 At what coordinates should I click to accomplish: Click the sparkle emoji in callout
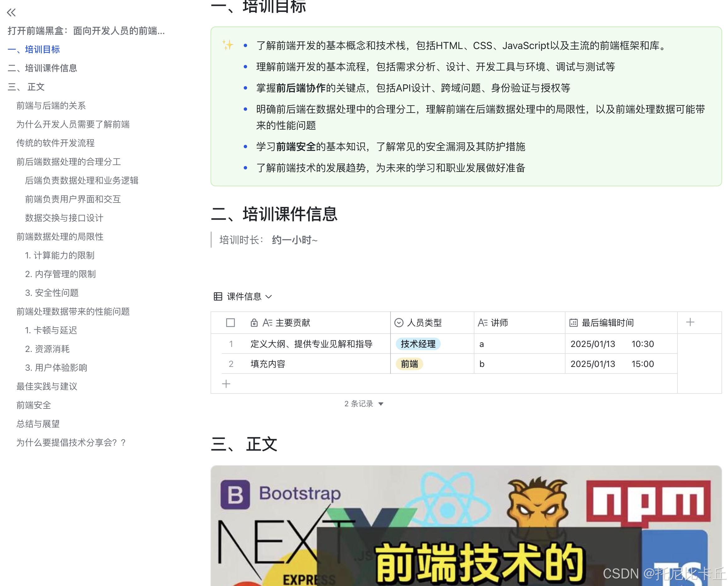pyautogui.click(x=228, y=45)
